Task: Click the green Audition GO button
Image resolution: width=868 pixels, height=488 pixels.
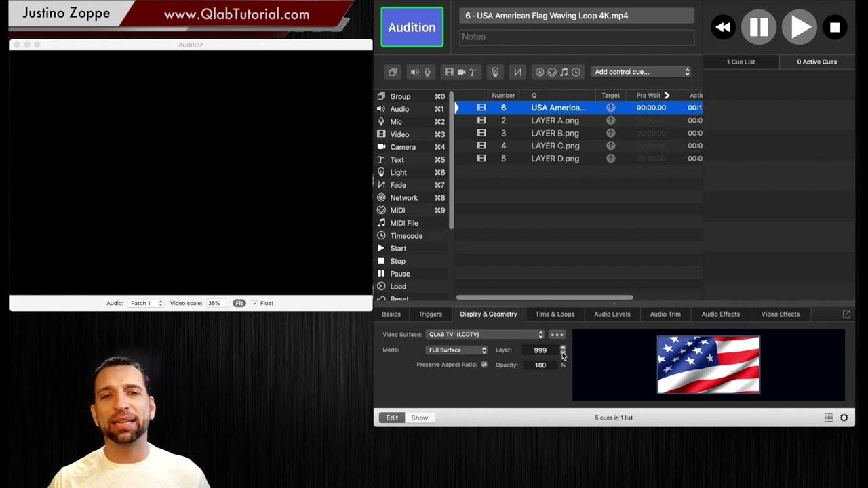Action: tap(412, 27)
